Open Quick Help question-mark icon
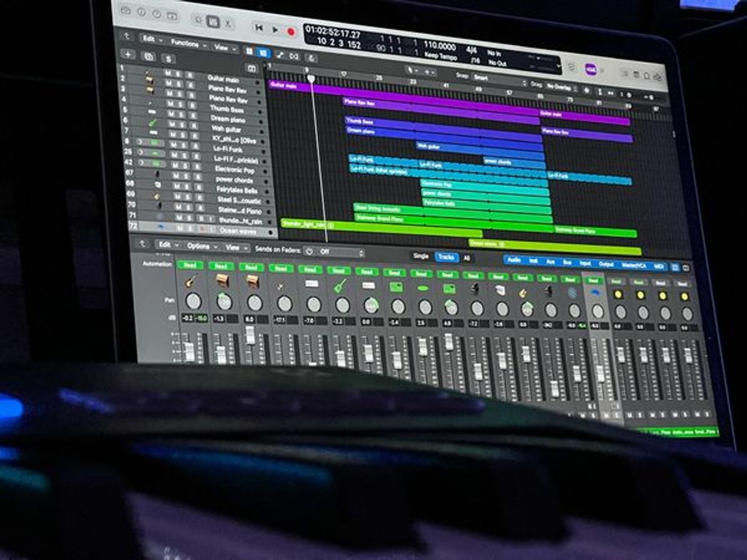 [x=156, y=13]
